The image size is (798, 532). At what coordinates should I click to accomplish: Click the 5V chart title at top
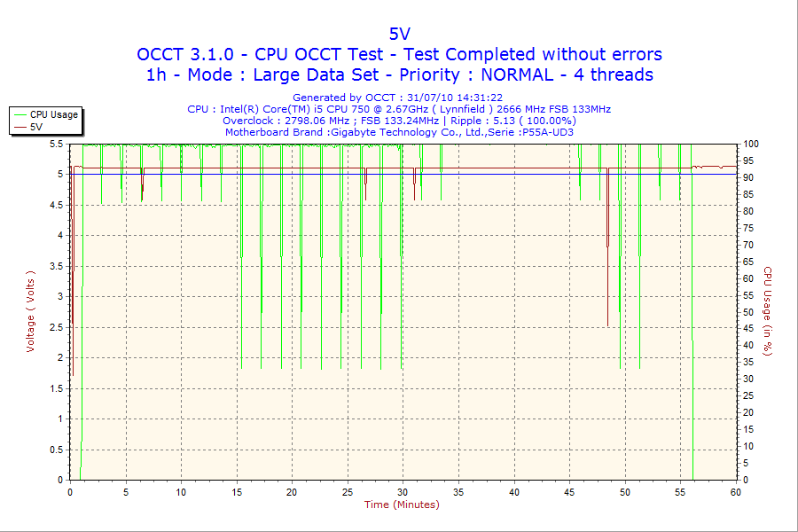point(399,33)
